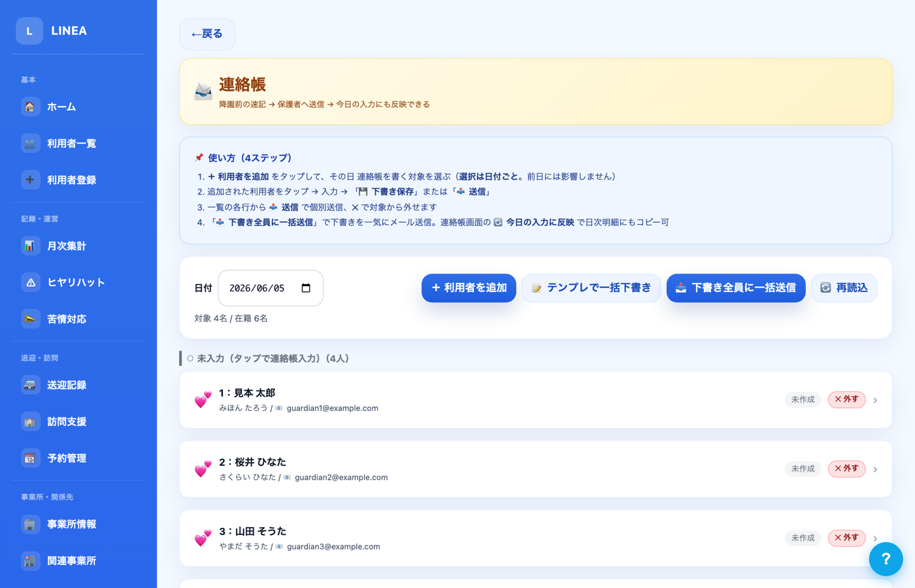The image size is (915, 588).
Task: Open the blue help question mark button
Action: [886, 559]
